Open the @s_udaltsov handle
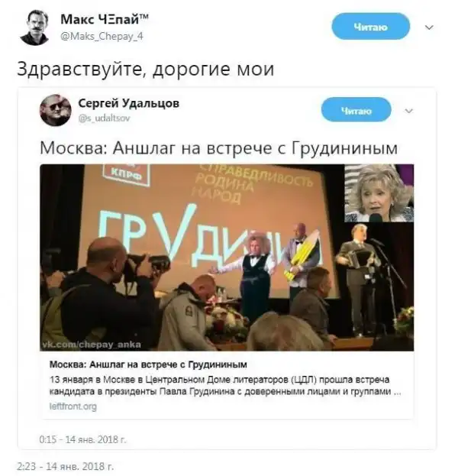The height and width of the screenshot is (476, 458). pos(104,118)
